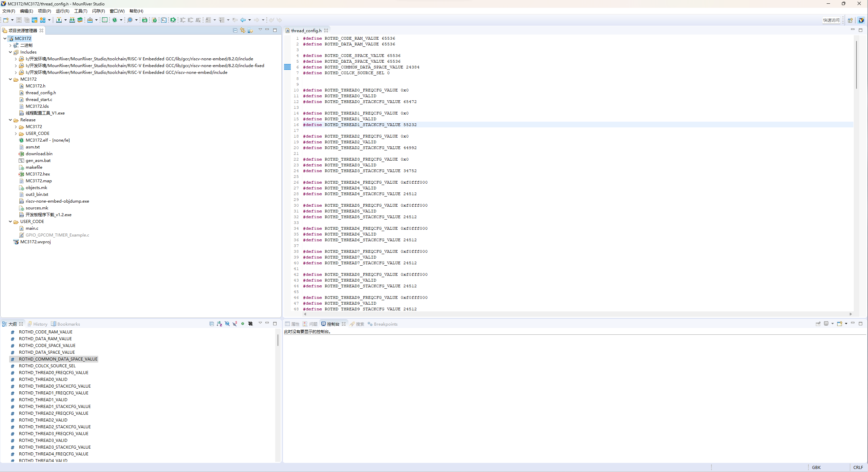Click the help document toolbar icon
The image size is (868, 472).
155,20
